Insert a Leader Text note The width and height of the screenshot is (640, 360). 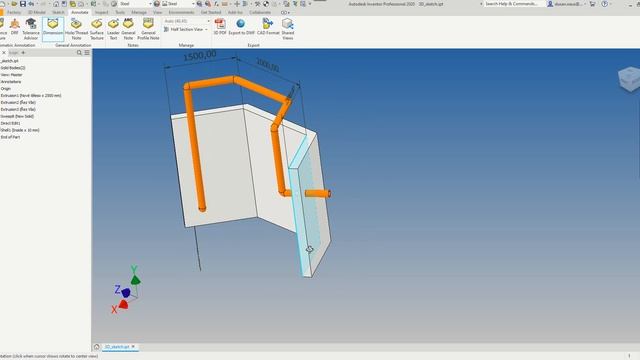click(x=113, y=29)
